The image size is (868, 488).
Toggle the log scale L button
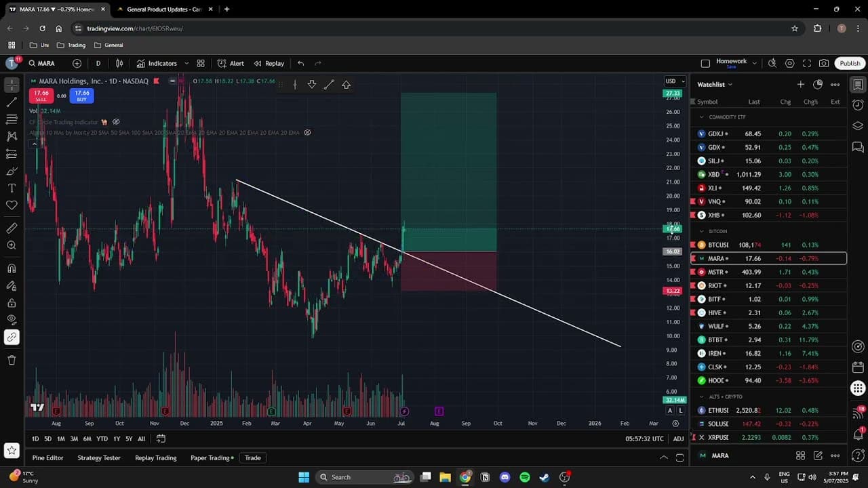click(680, 410)
